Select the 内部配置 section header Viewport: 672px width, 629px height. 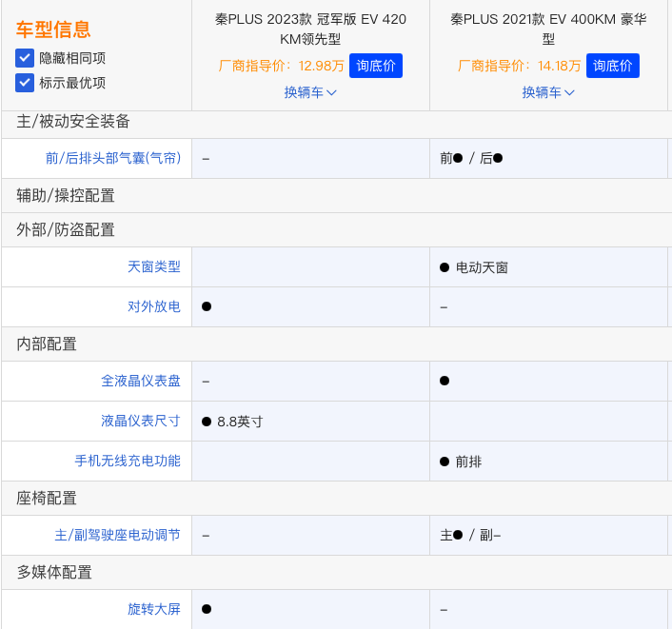[47, 344]
